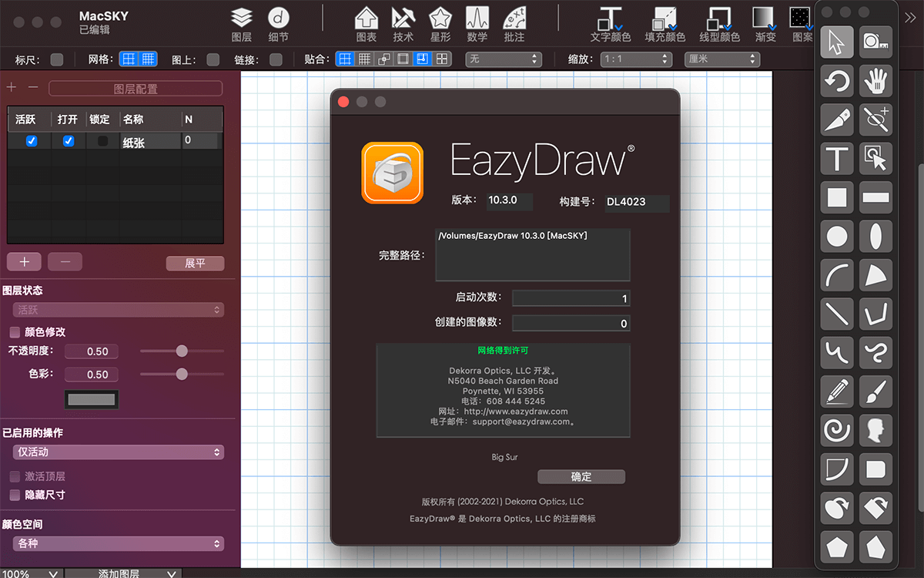
Task: Move the 不透明度 opacity slider
Action: [x=182, y=351]
